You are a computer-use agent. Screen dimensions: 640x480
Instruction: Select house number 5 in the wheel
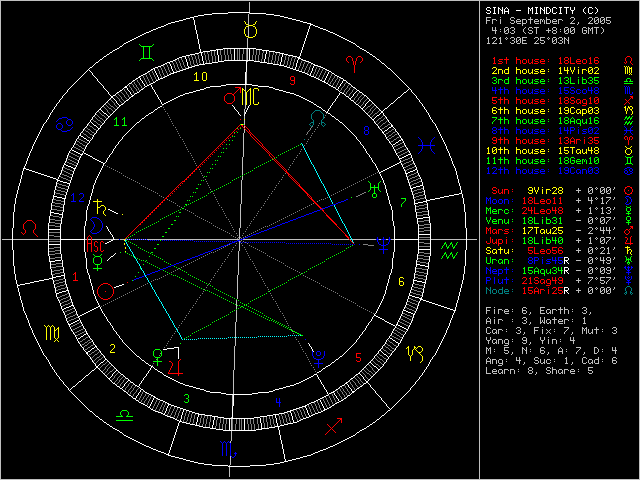click(x=358, y=358)
